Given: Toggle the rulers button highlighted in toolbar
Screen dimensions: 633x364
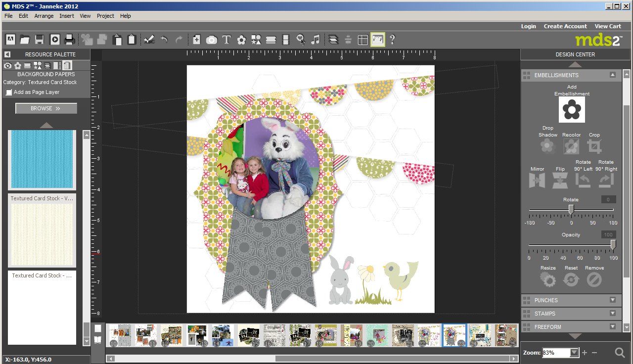Looking at the screenshot, I should pyautogui.click(x=378, y=40).
